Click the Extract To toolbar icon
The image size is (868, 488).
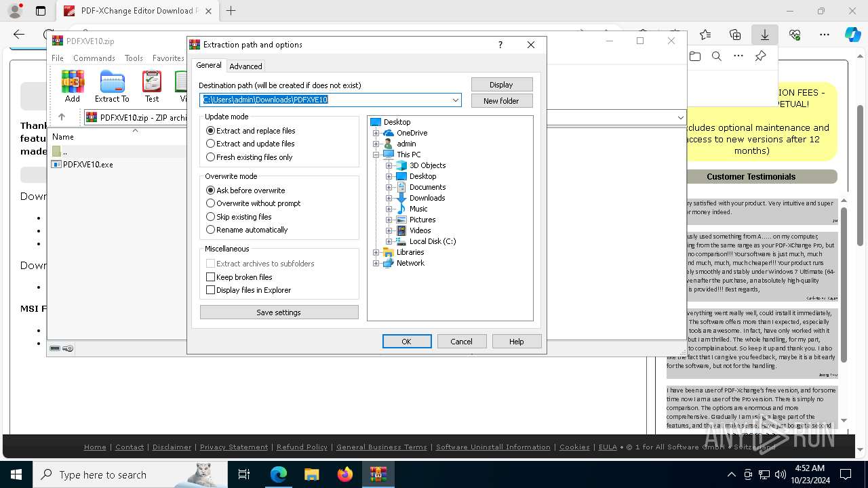click(x=112, y=86)
